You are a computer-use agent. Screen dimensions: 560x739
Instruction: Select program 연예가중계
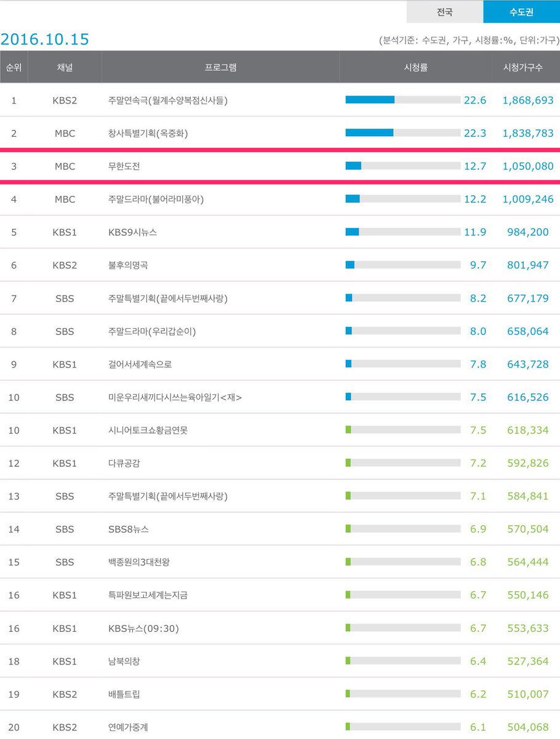point(127,727)
